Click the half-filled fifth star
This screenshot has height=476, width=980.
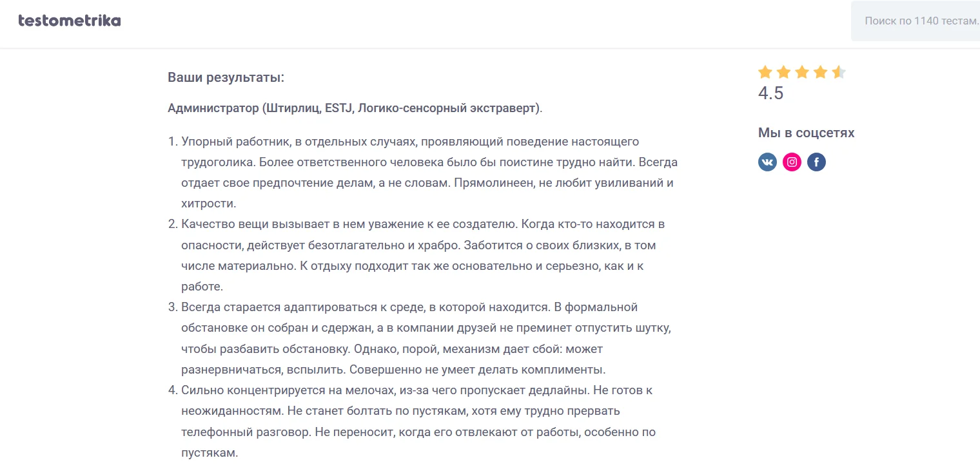[x=839, y=72]
